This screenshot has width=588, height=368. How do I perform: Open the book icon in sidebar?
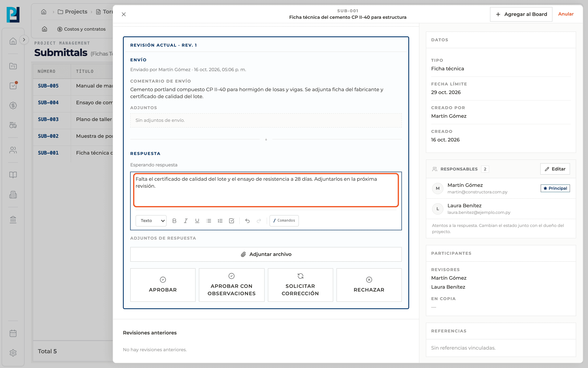13,175
